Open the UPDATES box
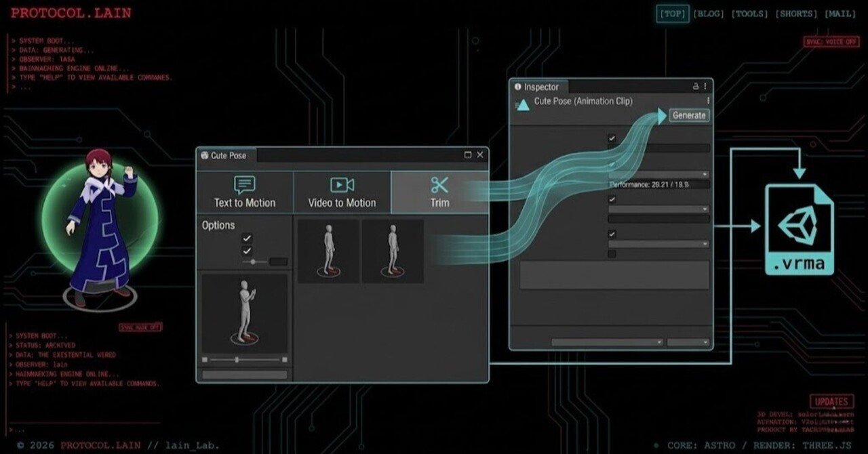The image size is (868, 454). coord(831,401)
